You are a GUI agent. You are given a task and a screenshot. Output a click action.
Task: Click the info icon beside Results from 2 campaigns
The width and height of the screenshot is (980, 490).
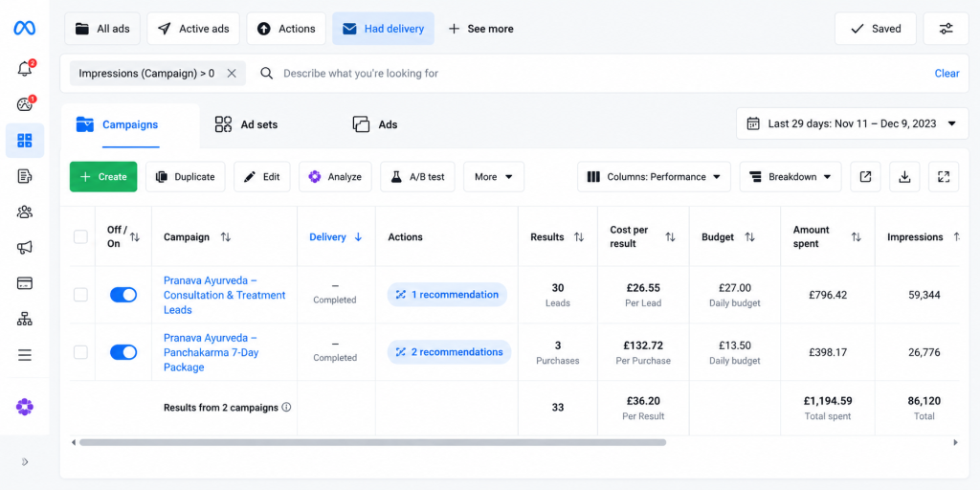pyautogui.click(x=286, y=407)
